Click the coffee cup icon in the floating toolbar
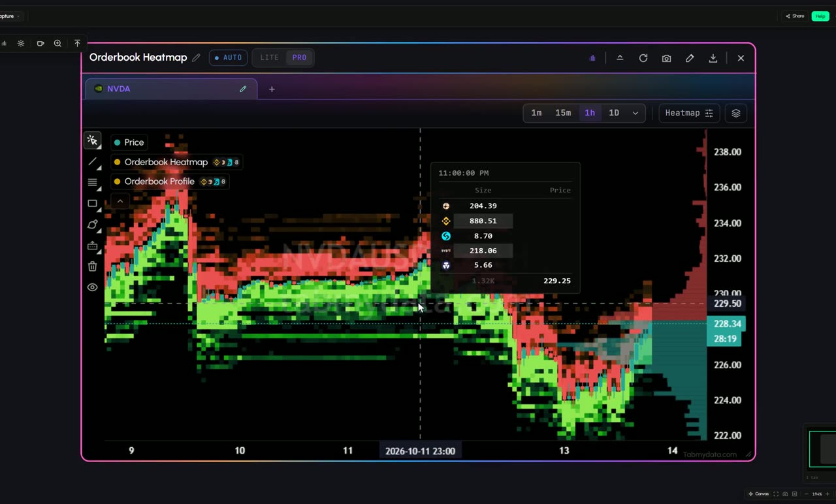836x504 pixels. [40, 43]
